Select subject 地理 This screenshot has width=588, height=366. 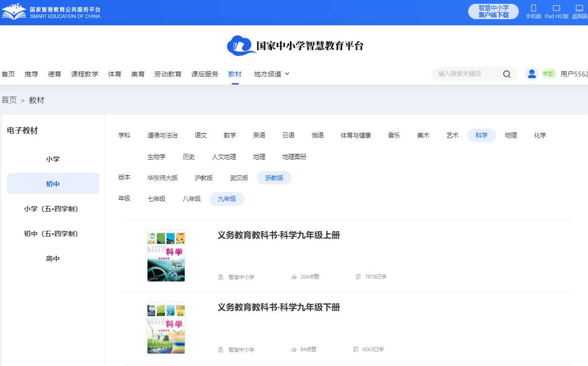point(259,157)
